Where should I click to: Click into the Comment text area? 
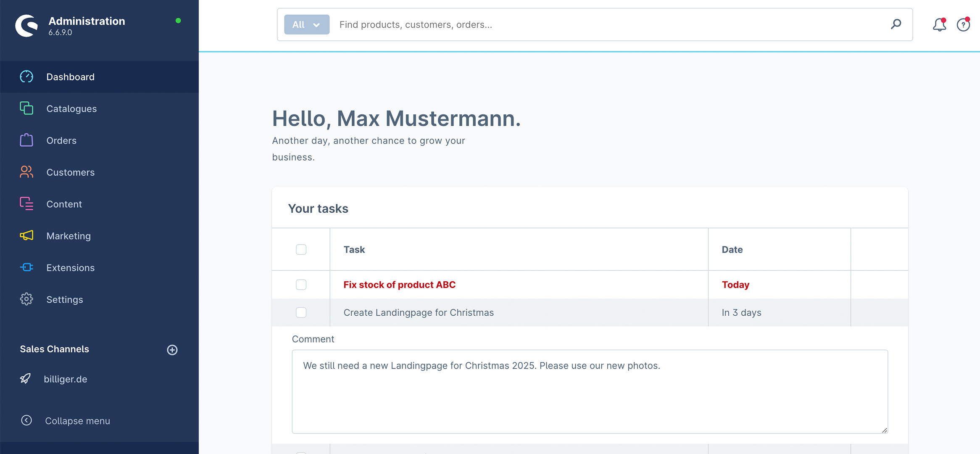pos(590,391)
